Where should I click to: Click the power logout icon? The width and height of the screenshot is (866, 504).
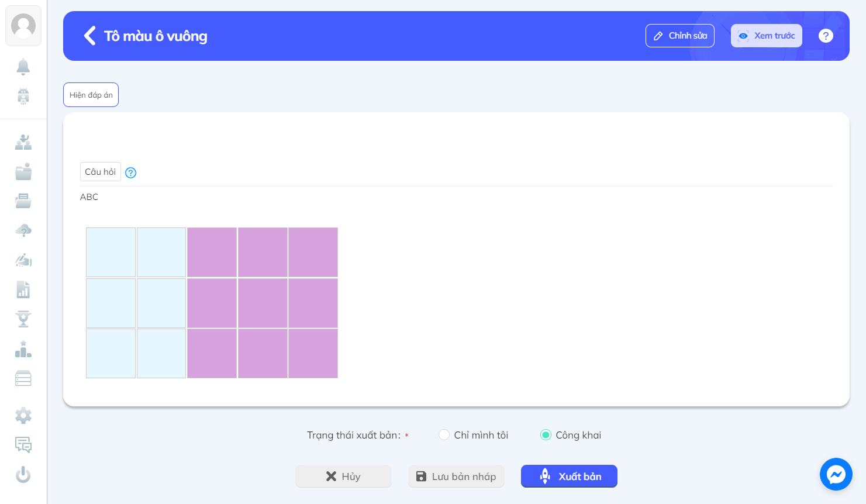pyautogui.click(x=23, y=474)
